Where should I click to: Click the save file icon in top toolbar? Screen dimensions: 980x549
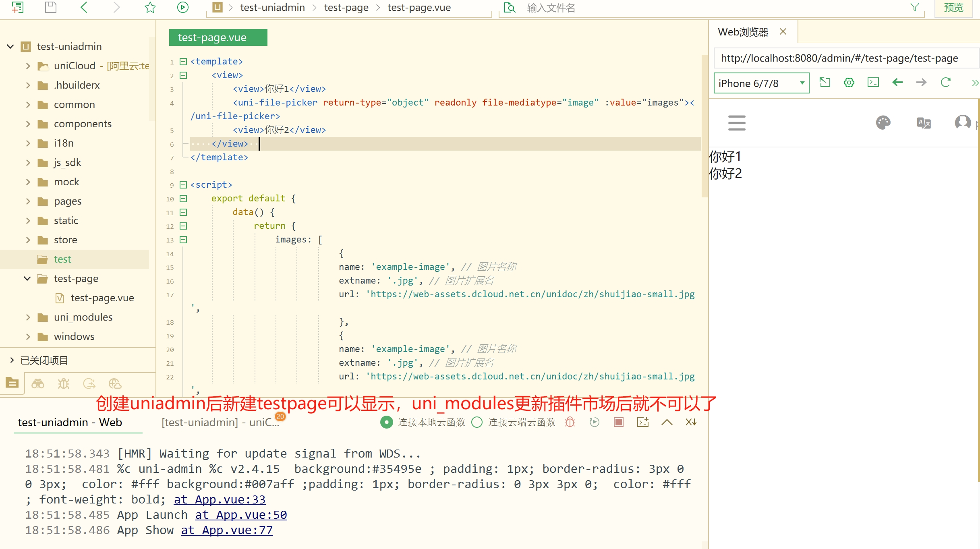coord(51,7)
